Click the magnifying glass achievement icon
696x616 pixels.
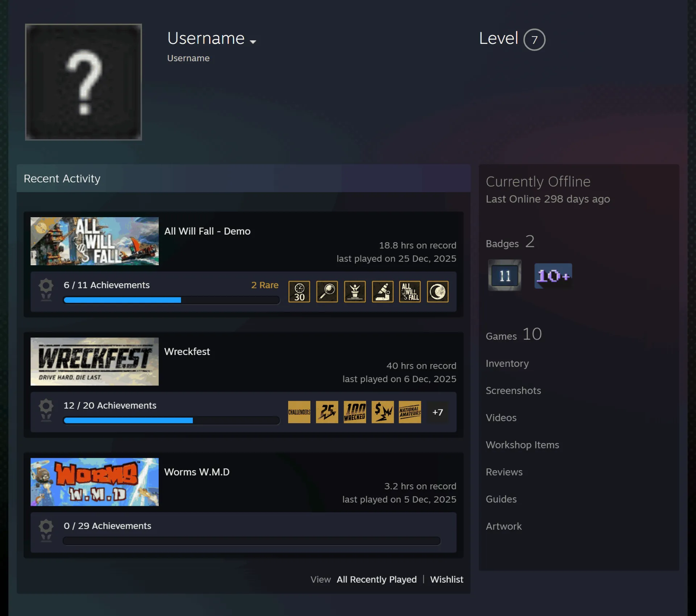327,292
